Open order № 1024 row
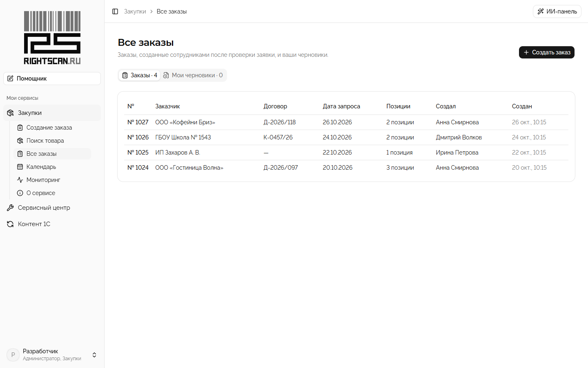 [346, 168]
